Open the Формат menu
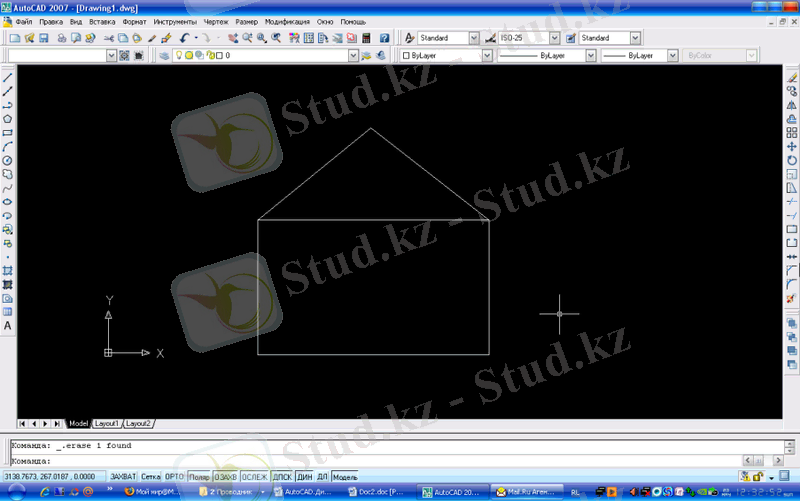 click(x=134, y=21)
